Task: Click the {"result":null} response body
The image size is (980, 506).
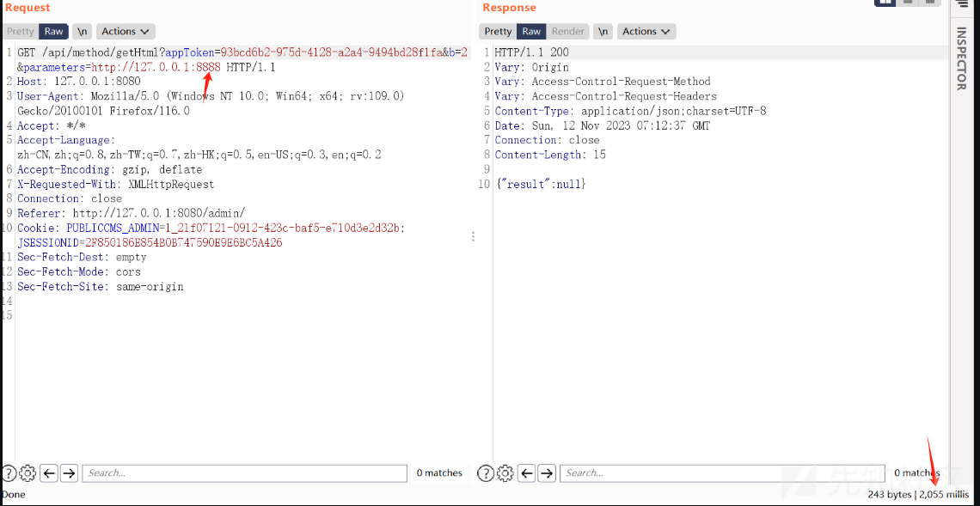Action: [x=541, y=185]
